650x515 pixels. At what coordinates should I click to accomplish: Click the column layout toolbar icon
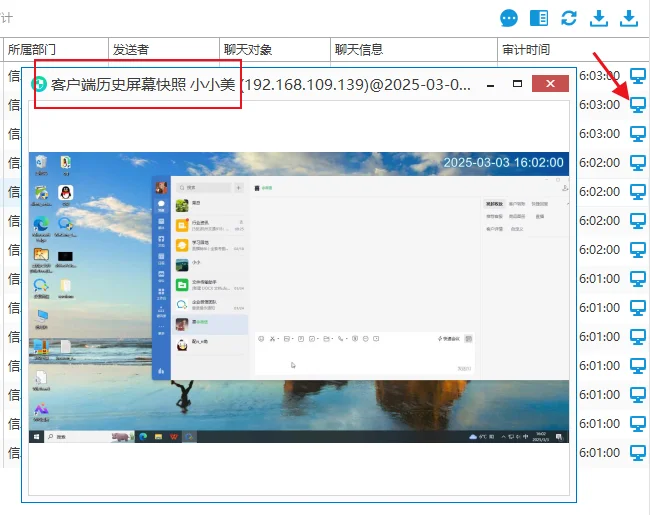(x=539, y=18)
